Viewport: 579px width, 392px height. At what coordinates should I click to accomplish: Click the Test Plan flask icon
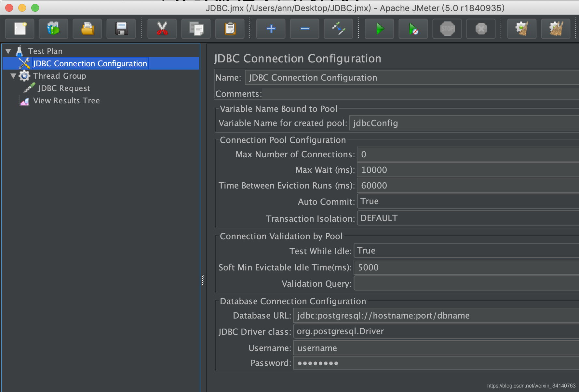[x=20, y=51]
